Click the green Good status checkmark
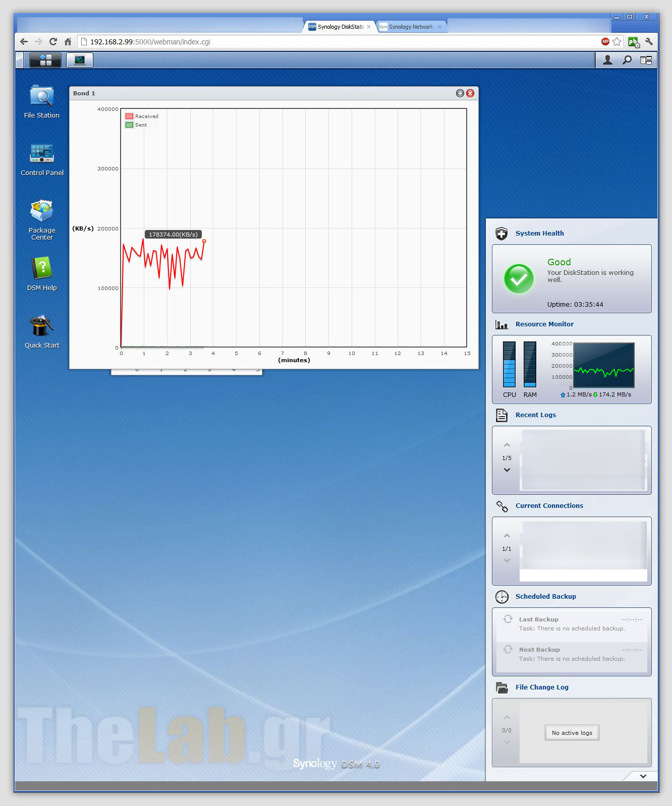Screen dimensions: 672x806 pos(519,278)
